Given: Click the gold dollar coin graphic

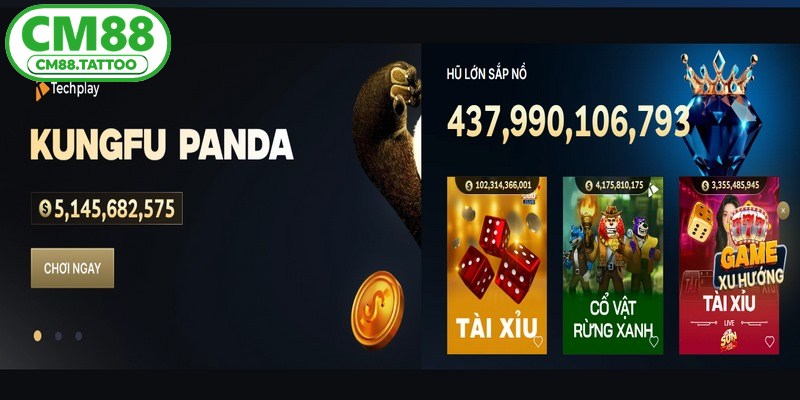Looking at the screenshot, I should [377, 310].
